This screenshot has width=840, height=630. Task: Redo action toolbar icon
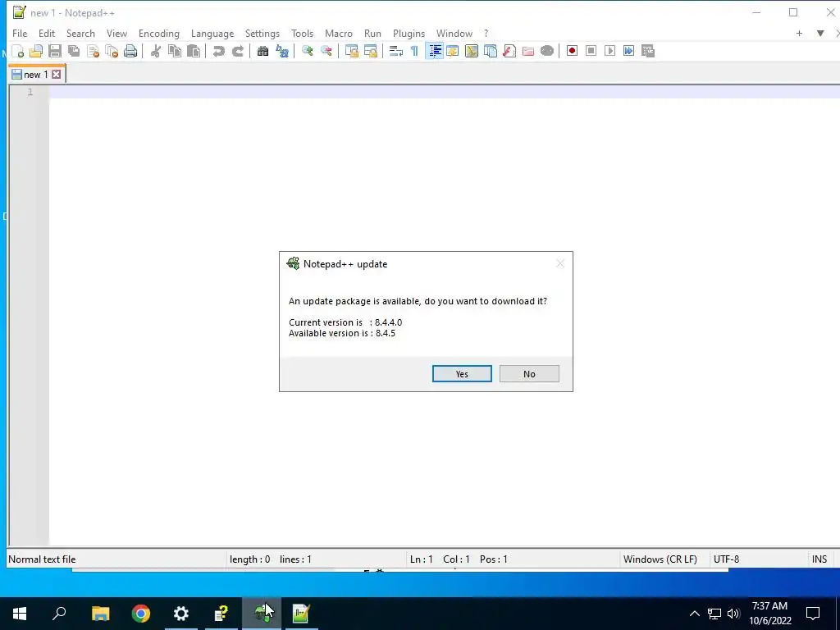[x=237, y=52]
